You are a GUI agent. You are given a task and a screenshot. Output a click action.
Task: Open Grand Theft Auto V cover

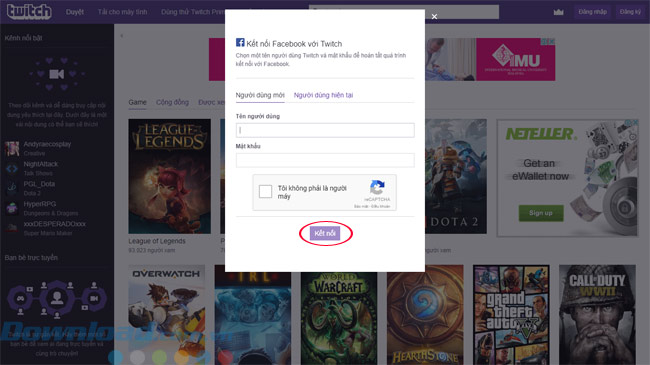(x=511, y=315)
